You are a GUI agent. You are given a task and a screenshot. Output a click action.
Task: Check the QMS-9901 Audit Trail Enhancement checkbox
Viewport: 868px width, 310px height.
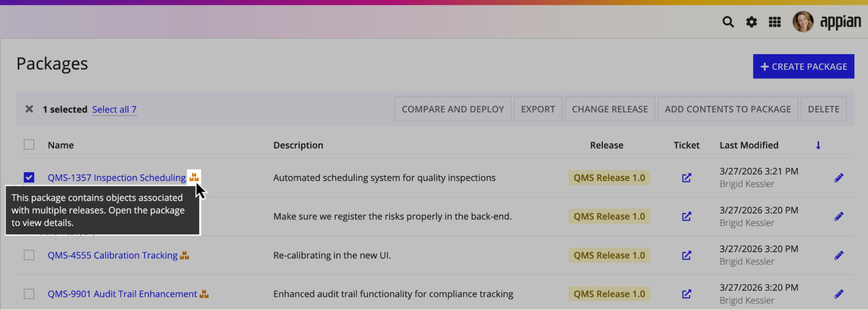pyautogui.click(x=29, y=294)
